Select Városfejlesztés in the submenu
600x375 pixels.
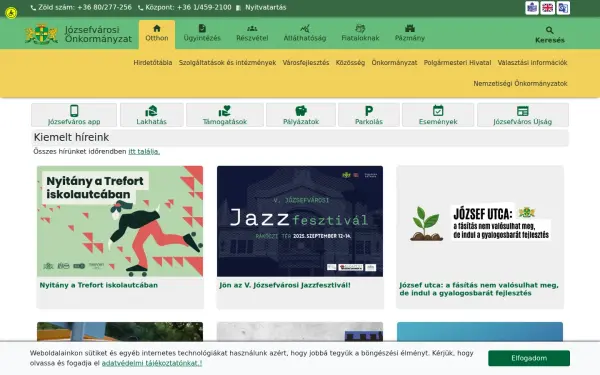pos(306,62)
